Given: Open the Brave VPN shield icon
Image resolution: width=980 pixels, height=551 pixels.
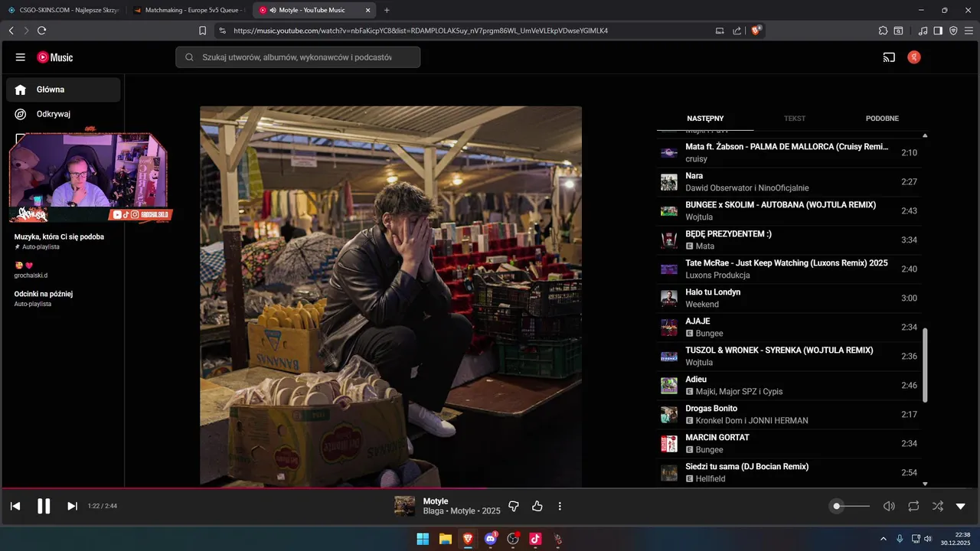Looking at the screenshot, I should (x=953, y=31).
